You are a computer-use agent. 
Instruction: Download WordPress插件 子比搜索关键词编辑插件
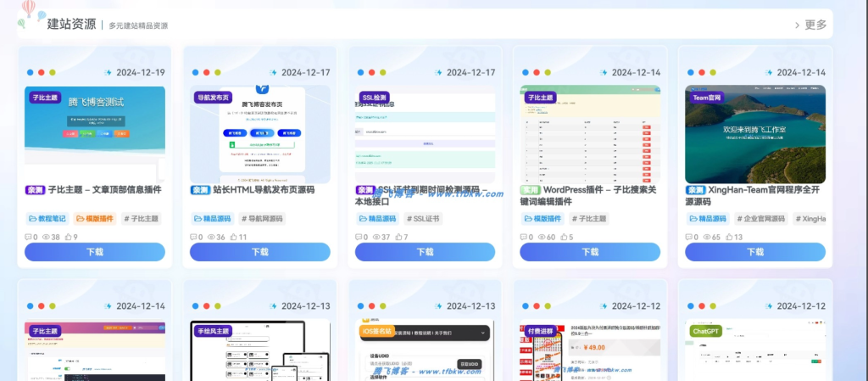coord(590,252)
